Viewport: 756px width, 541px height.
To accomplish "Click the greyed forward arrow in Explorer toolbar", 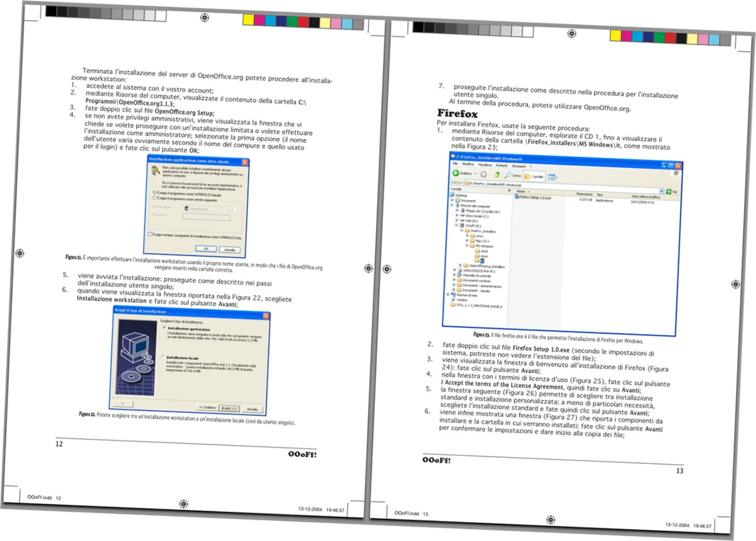I will tap(483, 174).
